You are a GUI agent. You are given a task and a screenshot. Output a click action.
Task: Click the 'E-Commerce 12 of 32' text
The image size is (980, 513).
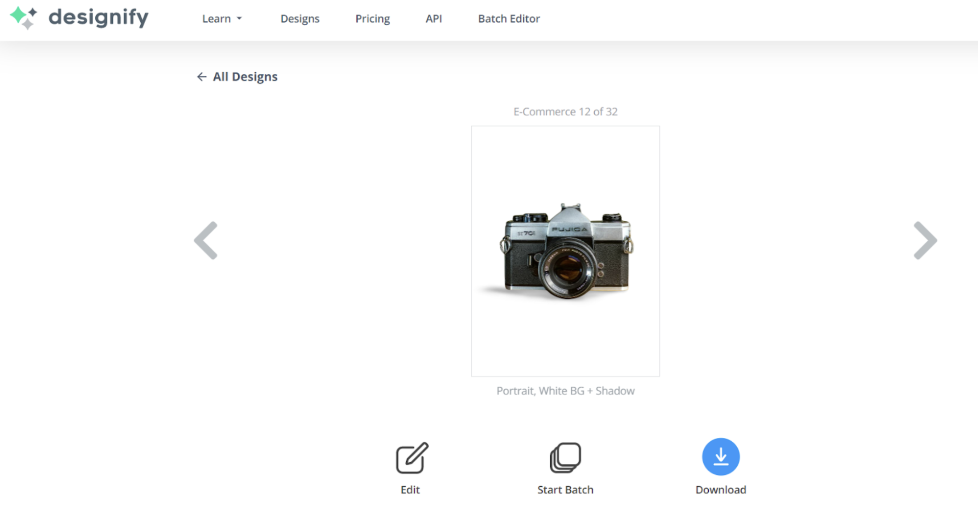pyautogui.click(x=565, y=112)
